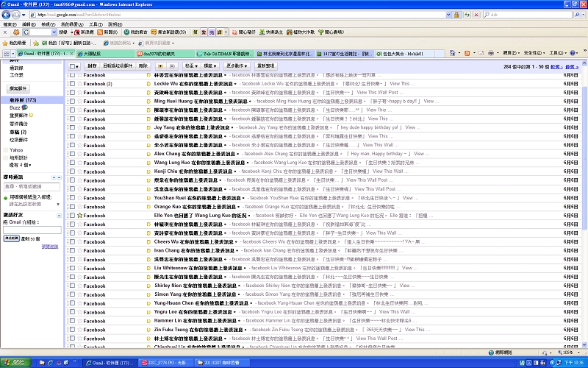588x368 pixels.
Task: Tick checkbox for Orange Kuo email
Action: coord(72,207)
